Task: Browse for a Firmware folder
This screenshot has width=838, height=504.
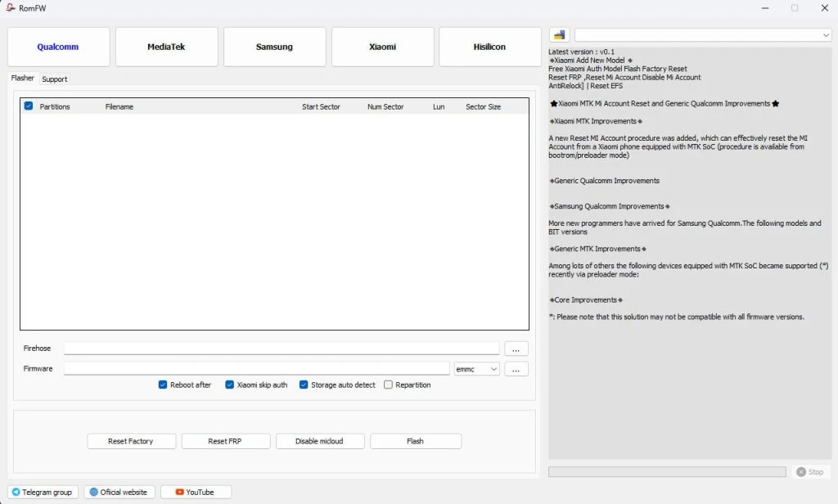Action: click(x=516, y=369)
